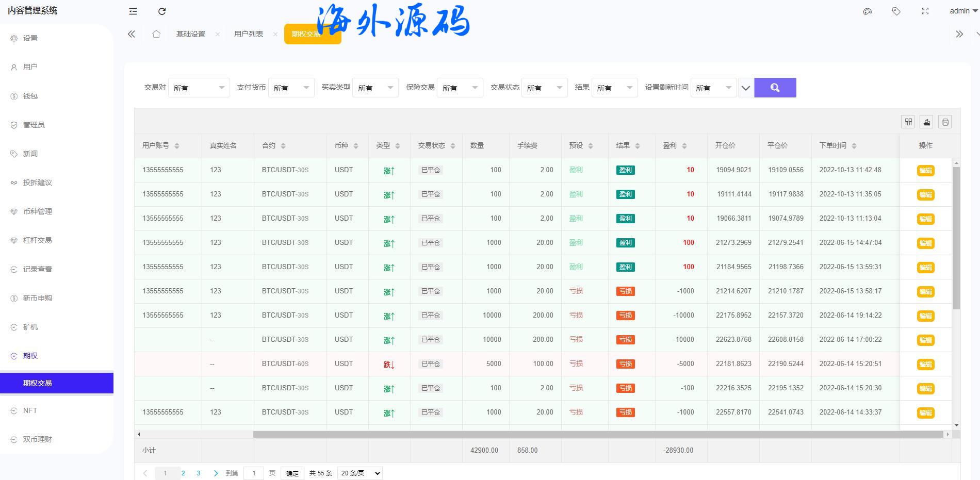Open the theme palette icon
Image resolution: width=980 pixels, height=480 pixels.
click(868, 11)
